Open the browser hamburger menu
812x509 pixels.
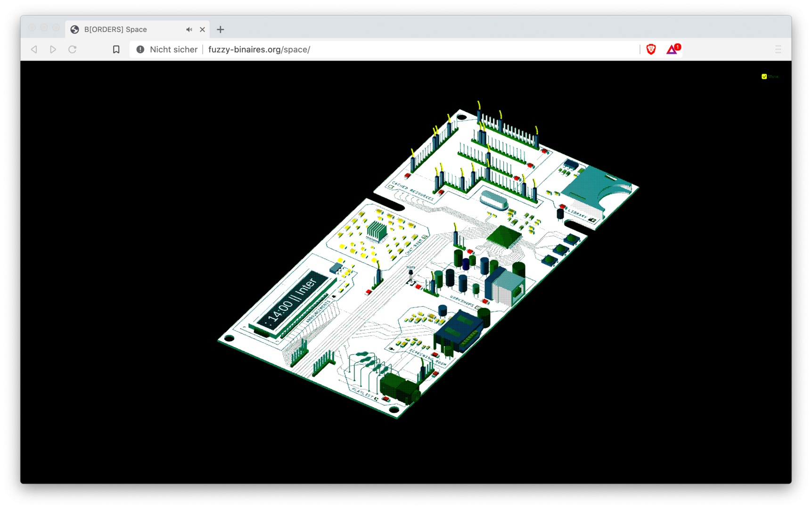tap(778, 49)
